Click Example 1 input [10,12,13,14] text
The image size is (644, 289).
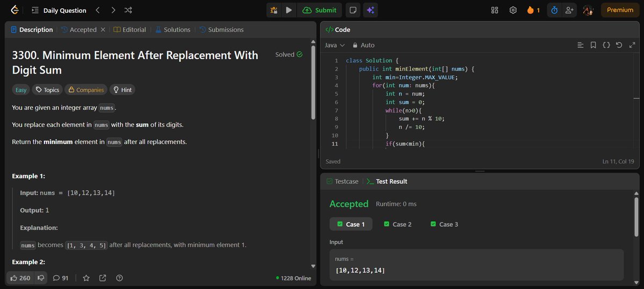click(91, 192)
